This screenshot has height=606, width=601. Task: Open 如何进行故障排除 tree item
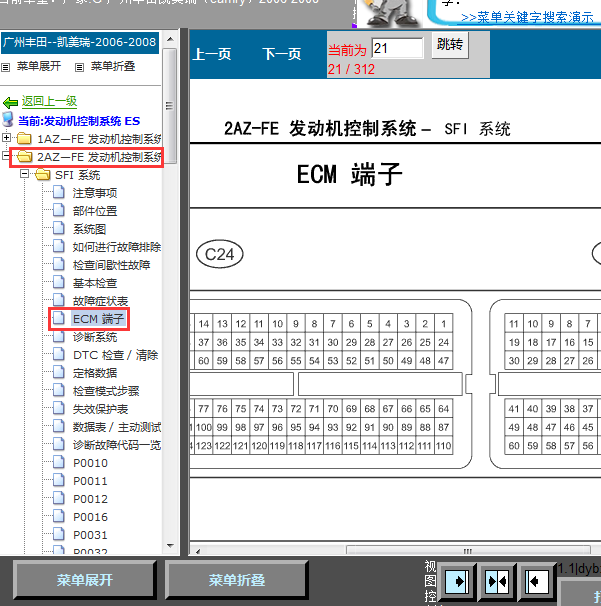coord(117,247)
